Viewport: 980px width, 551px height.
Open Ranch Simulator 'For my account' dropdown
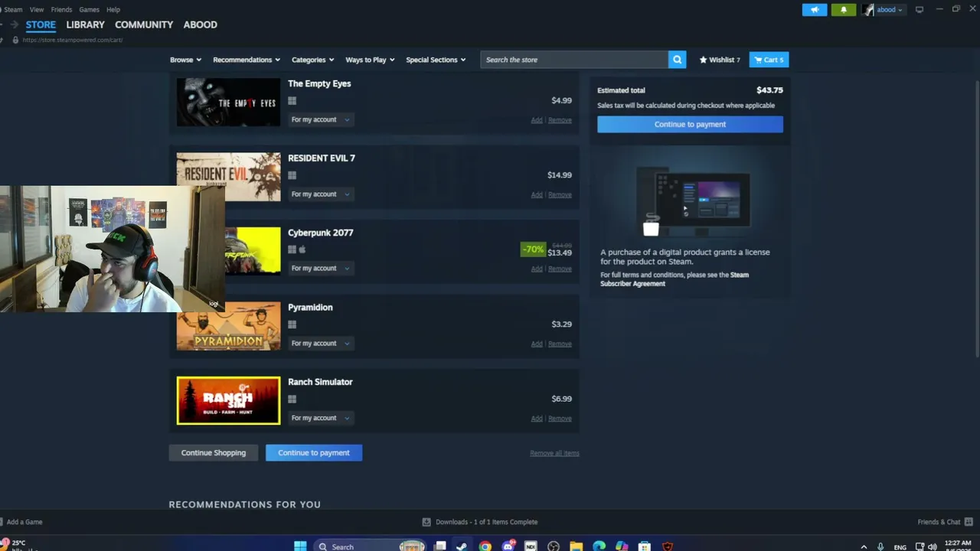[x=320, y=418]
